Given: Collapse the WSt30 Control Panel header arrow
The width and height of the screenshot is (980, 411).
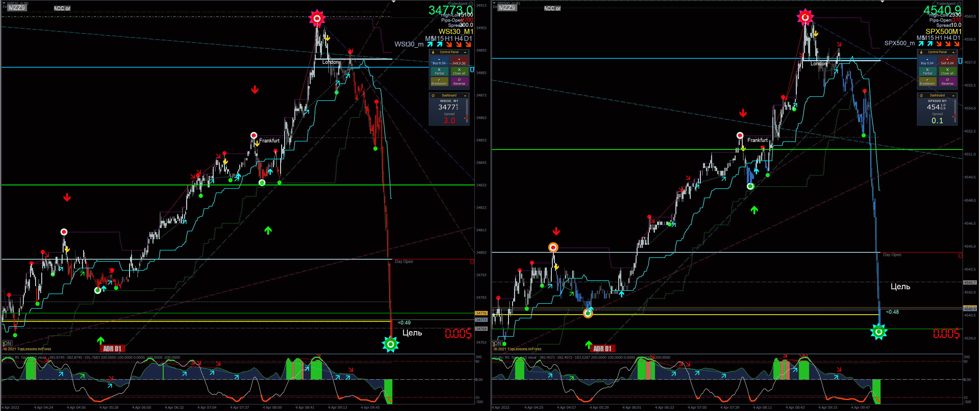Looking at the screenshot, I should point(465,52).
